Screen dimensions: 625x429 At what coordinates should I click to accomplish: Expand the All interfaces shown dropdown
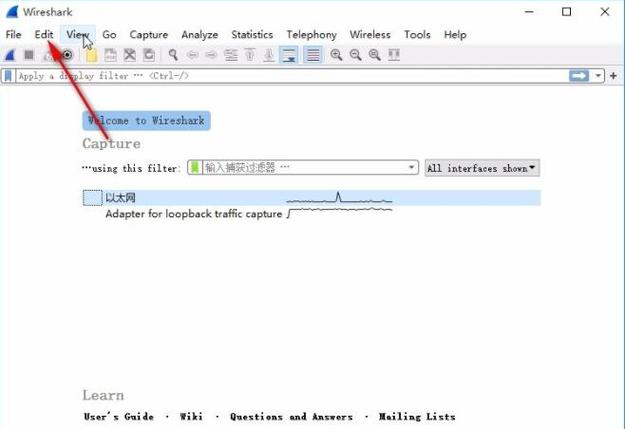coord(482,168)
